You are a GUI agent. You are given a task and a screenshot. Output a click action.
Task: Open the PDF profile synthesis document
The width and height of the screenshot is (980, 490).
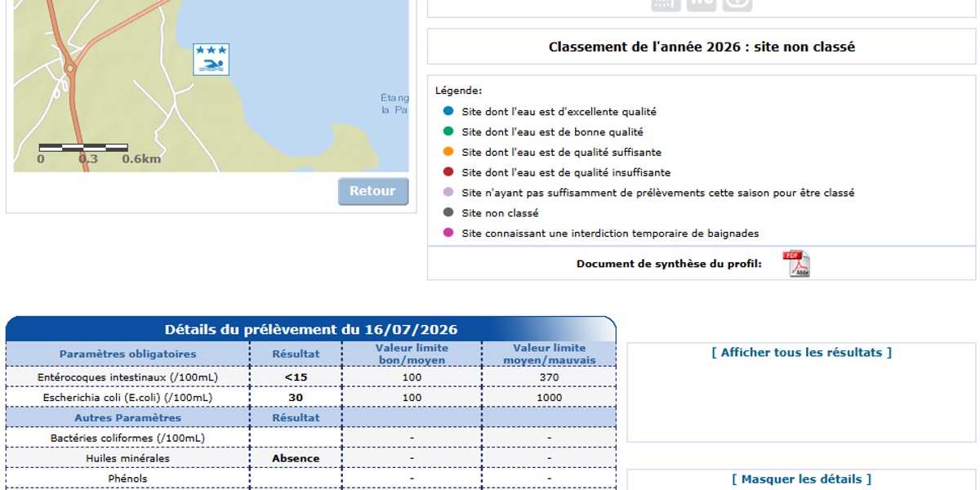click(x=796, y=264)
